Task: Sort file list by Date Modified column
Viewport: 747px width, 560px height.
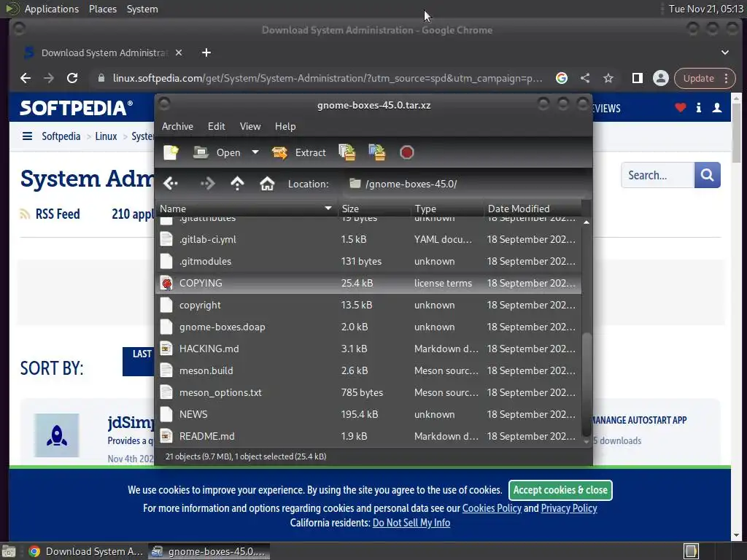Action: tap(532, 209)
